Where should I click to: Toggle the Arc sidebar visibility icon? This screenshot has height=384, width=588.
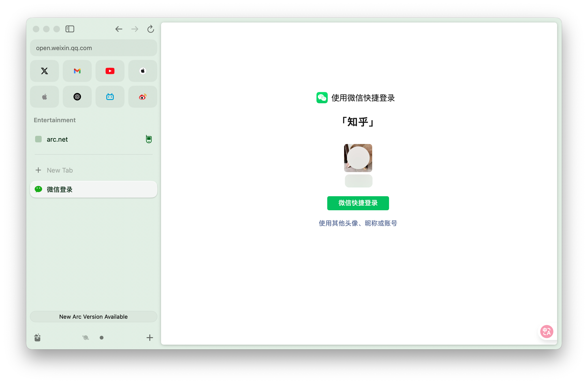coord(70,29)
